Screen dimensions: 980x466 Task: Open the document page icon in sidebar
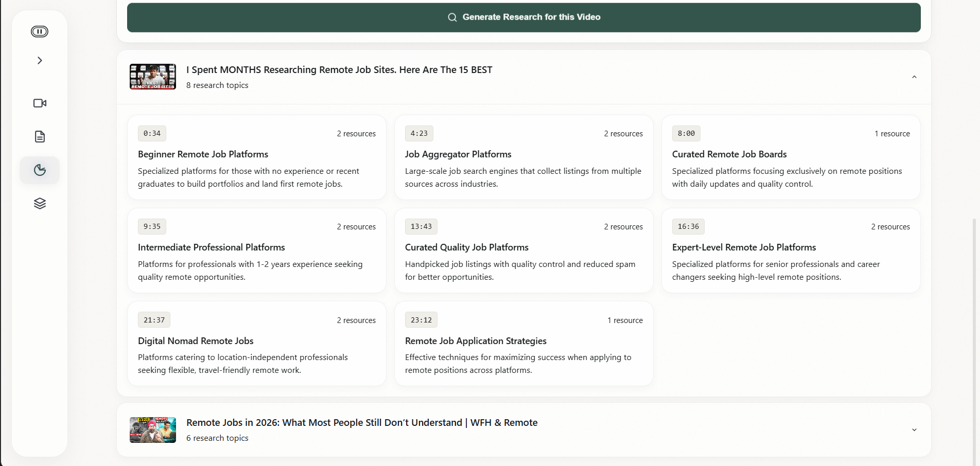[40, 137]
